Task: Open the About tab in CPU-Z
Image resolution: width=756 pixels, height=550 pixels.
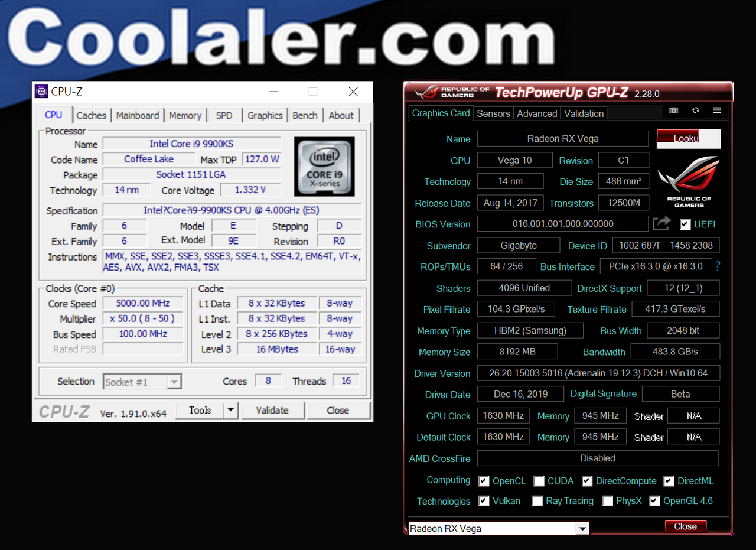Action: tap(341, 116)
